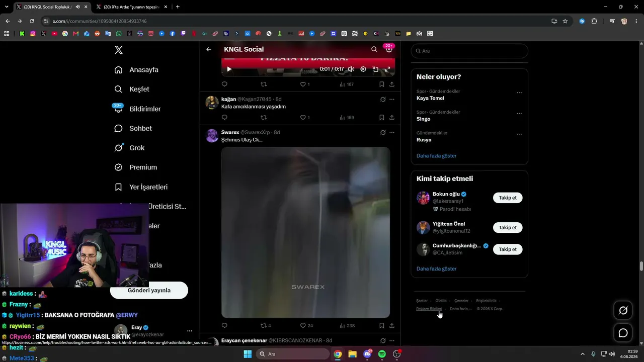644x362 pixels.
Task: Enter fullscreen on the top video
Action: [x=387, y=69]
